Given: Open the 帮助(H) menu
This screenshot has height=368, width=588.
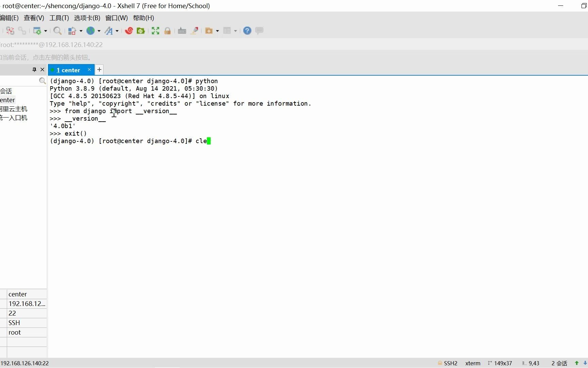Looking at the screenshot, I should tap(144, 18).
